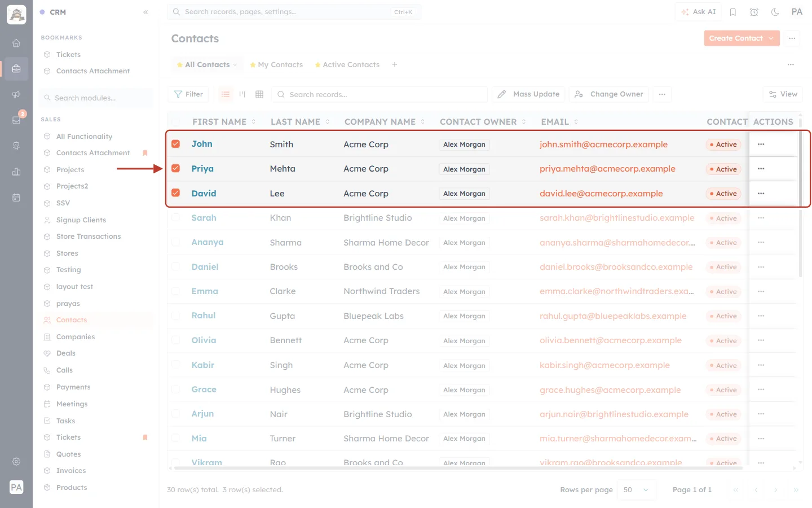The width and height of the screenshot is (812, 508).
Task: Toggle the select-all header checkbox
Action: point(176,122)
